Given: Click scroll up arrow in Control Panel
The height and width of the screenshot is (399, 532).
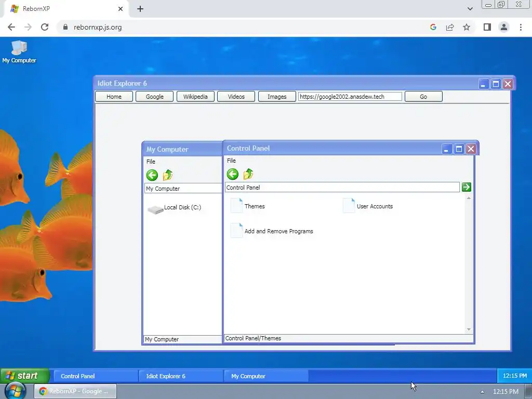Looking at the screenshot, I should (x=469, y=198).
